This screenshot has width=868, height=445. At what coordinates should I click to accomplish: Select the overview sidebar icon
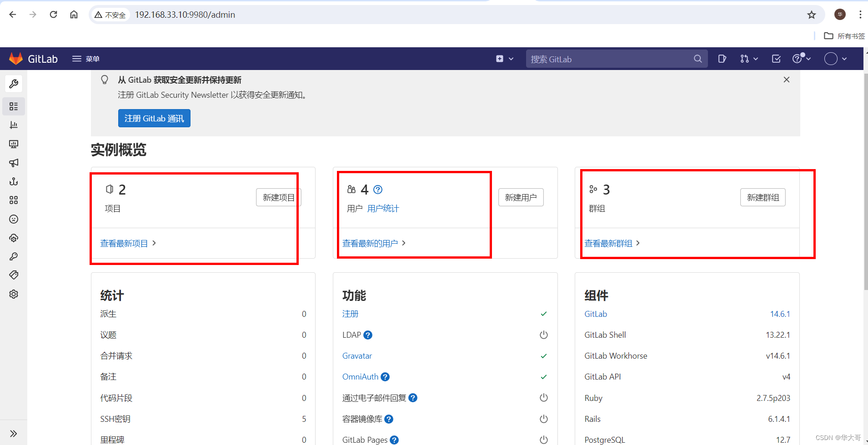pyautogui.click(x=14, y=106)
